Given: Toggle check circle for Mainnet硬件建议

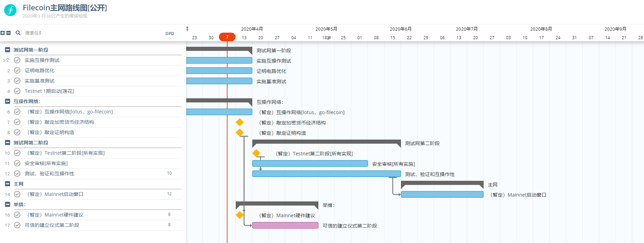Looking at the screenshot, I should (17, 215).
